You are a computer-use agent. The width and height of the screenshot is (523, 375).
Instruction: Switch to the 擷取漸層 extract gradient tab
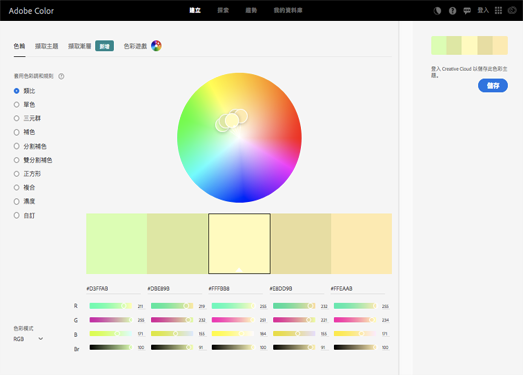coord(80,46)
